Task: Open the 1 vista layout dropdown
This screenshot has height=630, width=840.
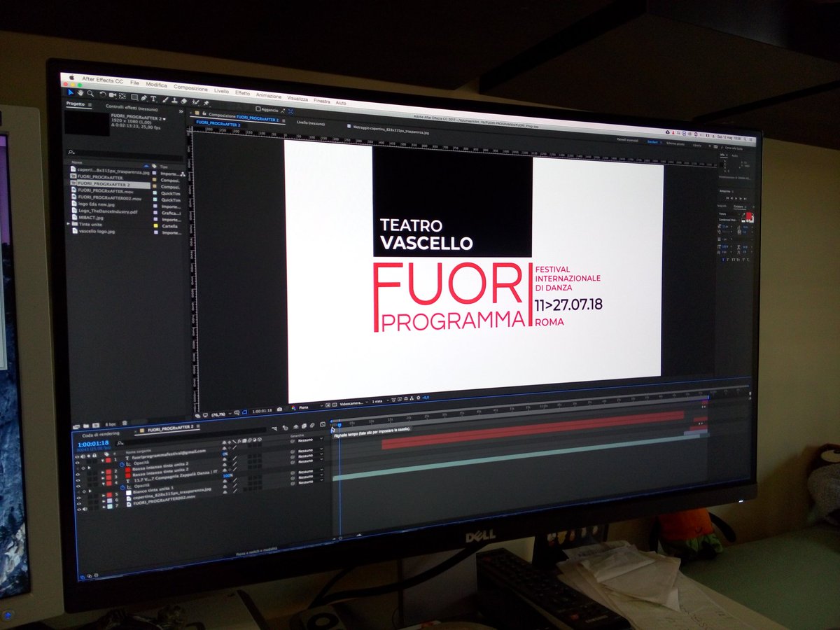Action: pos(382,401)
